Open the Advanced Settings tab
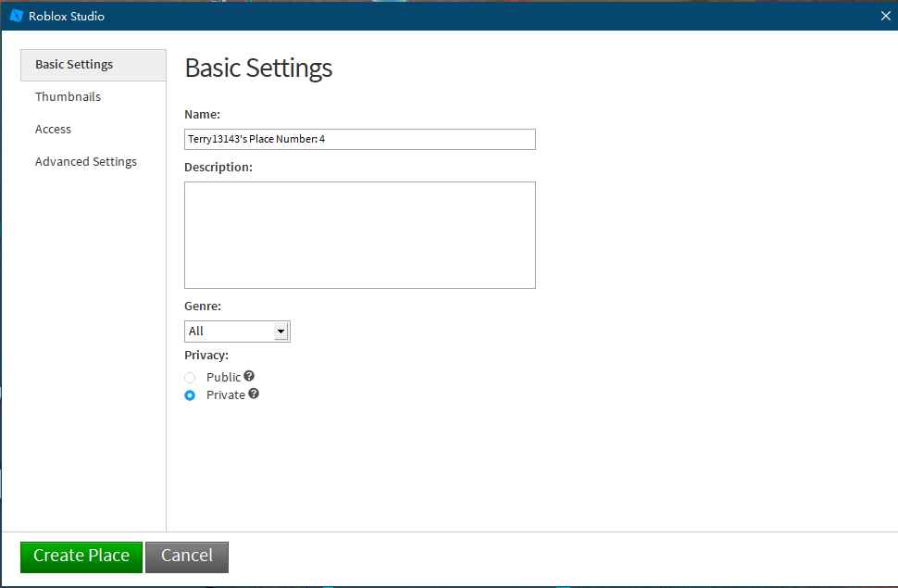 [x=86, y=162]
